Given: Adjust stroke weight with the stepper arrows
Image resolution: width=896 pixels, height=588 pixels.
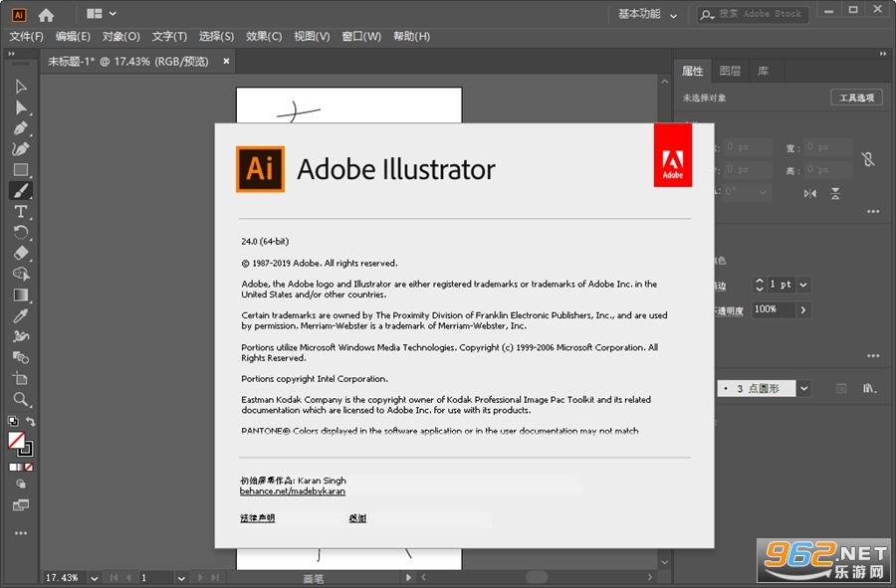Looking at the screenshot, I should tap(760, 285).
